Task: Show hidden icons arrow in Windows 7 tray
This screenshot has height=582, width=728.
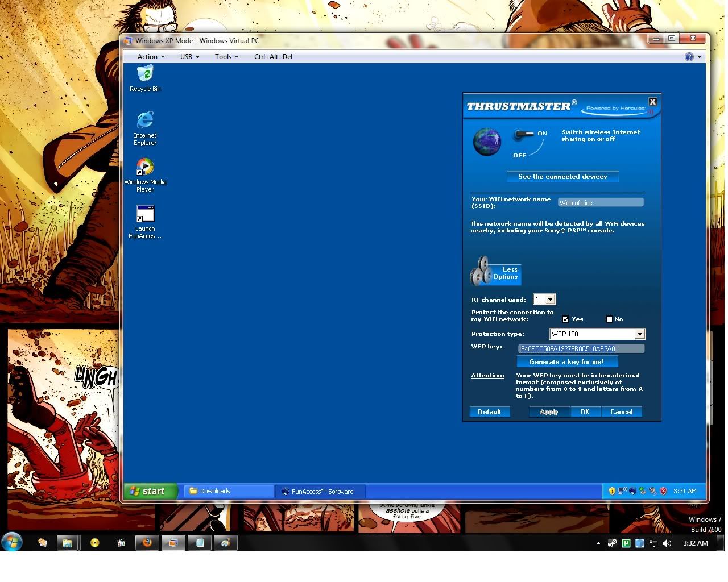Action: pyautogui.click(x=598, y=543)
